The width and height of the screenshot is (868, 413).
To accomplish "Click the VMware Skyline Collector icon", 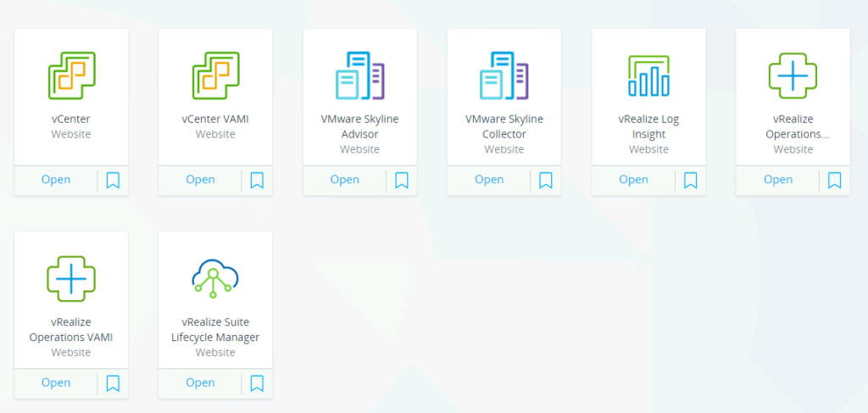I will (504, 75).
